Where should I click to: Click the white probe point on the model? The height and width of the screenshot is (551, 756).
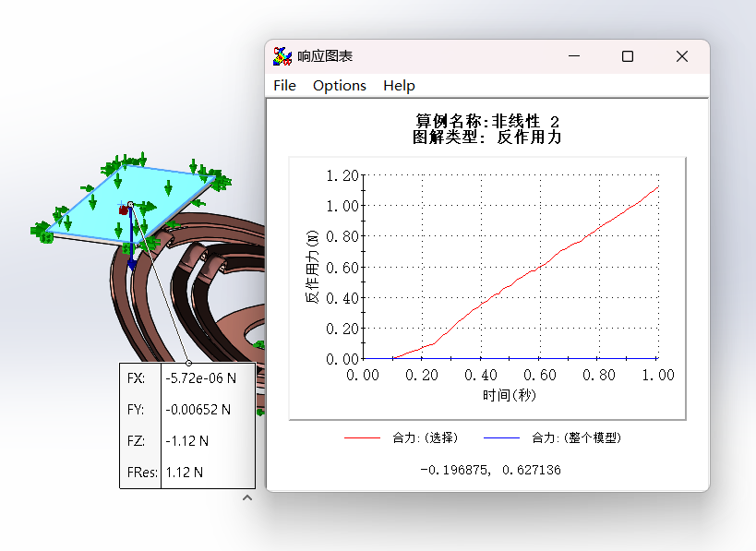tap(130, 203)
